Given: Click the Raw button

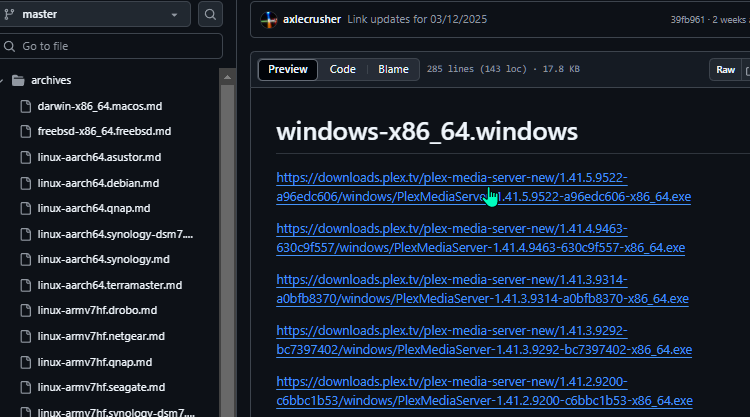Looking at the screenshot, I should (725, 70).
